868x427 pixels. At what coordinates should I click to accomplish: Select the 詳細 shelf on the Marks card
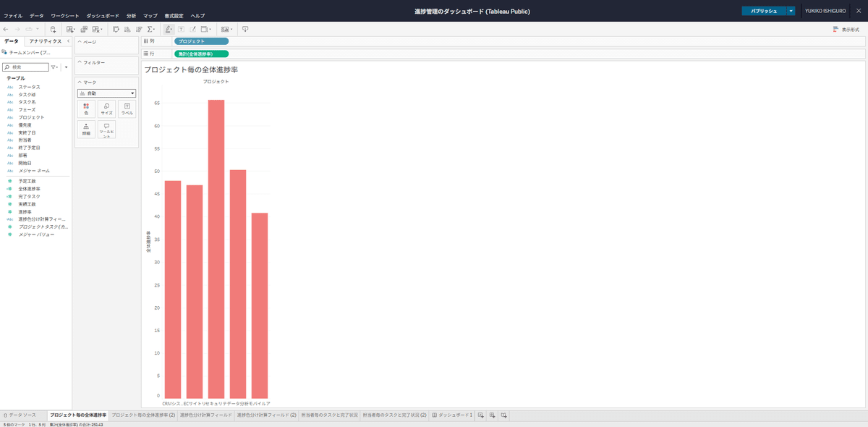click(x=85, y=128)
